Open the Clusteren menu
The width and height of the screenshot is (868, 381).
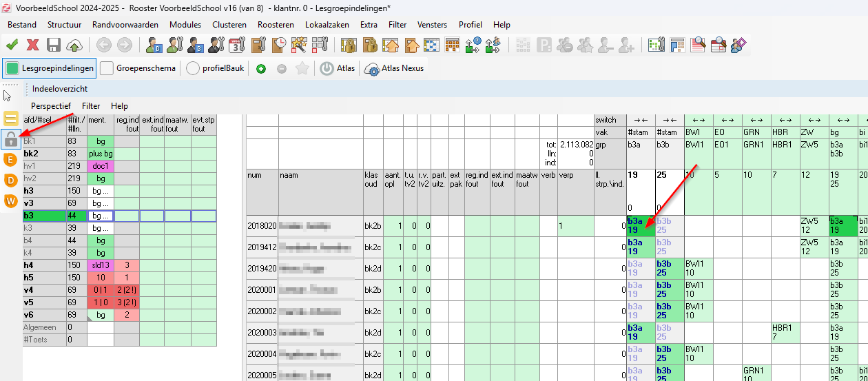[x=229, y=25]
